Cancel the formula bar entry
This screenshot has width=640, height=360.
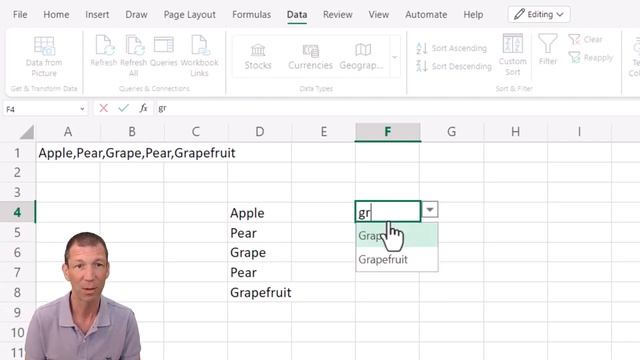pos(104,108)
